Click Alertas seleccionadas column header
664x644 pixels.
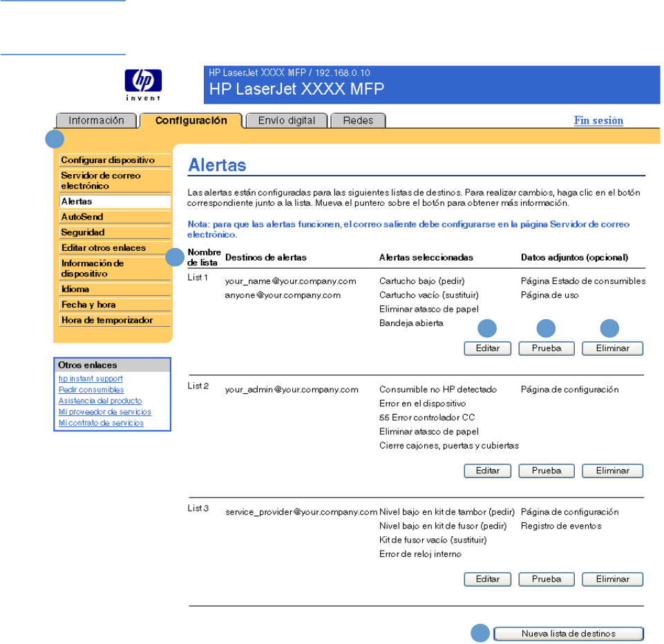[426, 258]
